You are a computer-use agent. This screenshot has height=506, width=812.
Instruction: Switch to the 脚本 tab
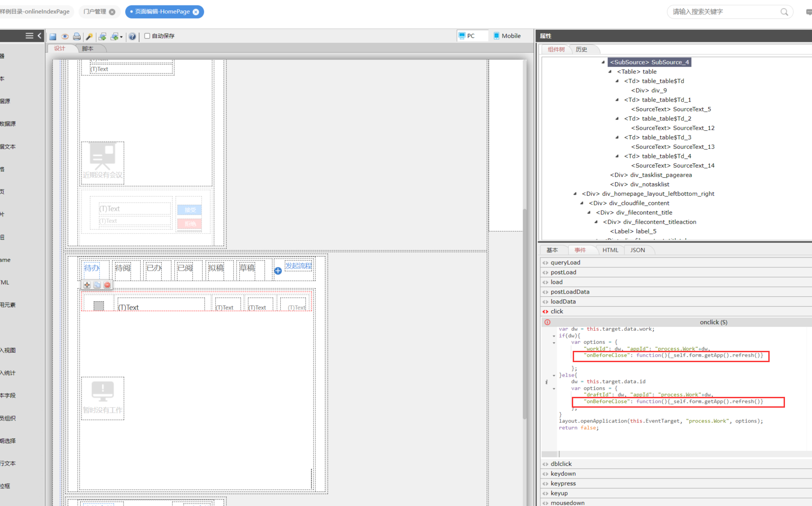pyautogui.click(x=88, y=49)
